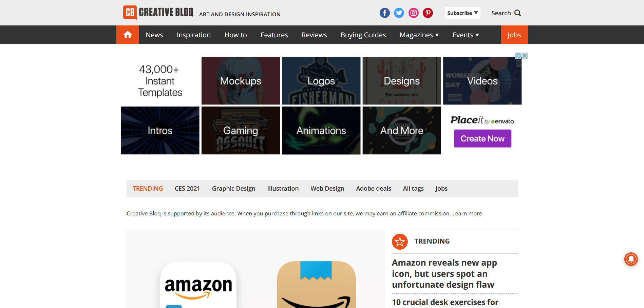
Task: Open Creative Bloq Facebook page icon
Action: click(384, 13)
